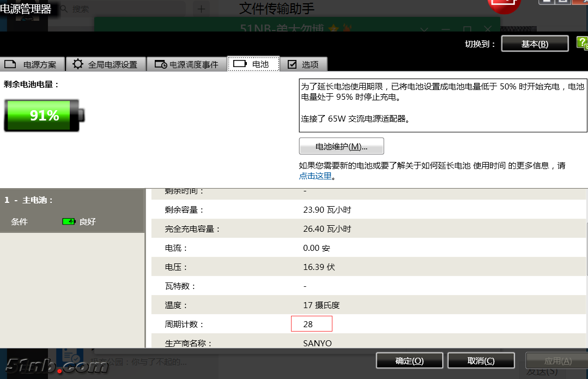
Task: Click the battery icon on the 电池 tab
Action: [x=241, y=63]
